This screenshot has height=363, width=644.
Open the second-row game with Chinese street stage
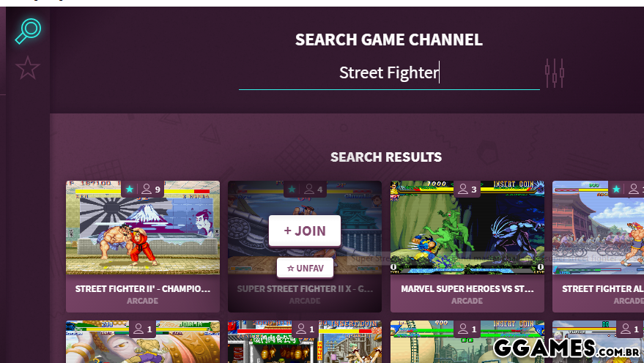305,342
